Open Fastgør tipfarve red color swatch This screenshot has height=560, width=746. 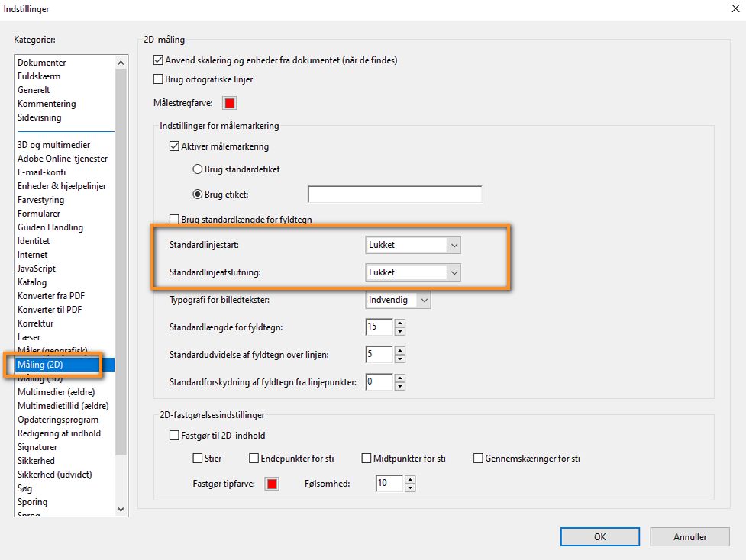[272, 484]
